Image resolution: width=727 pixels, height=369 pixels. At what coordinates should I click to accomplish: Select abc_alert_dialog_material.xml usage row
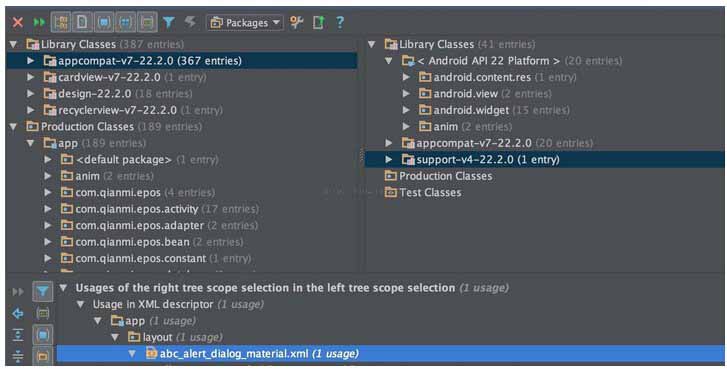tap(390, 354)
